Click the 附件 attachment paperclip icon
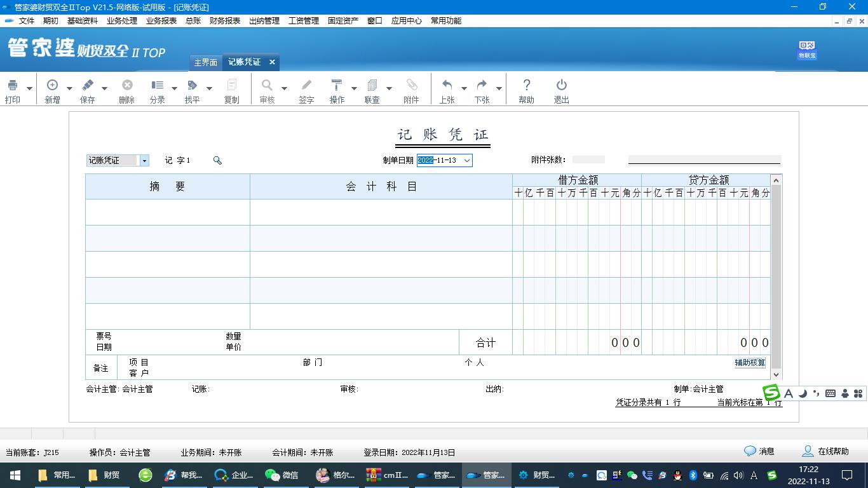This screenshot has width=868, height=488. point(411,85)
